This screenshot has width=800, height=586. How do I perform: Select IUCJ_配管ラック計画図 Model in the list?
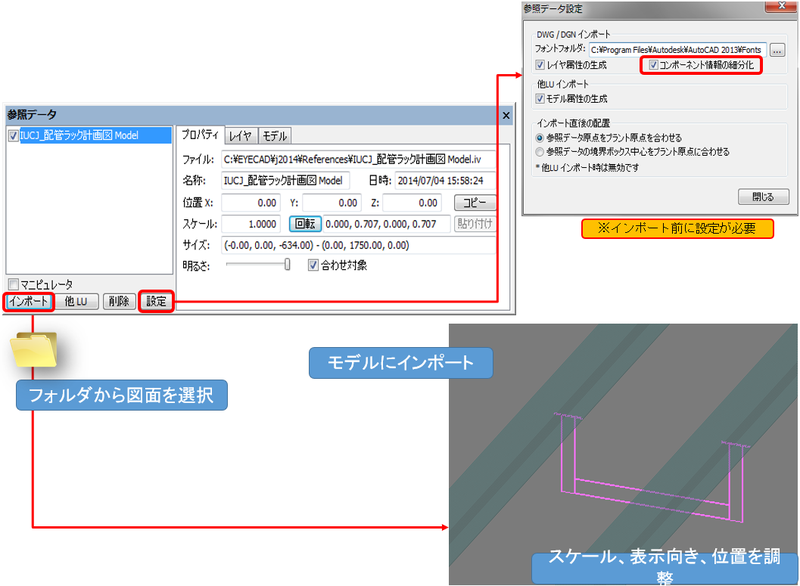(78, 136)
